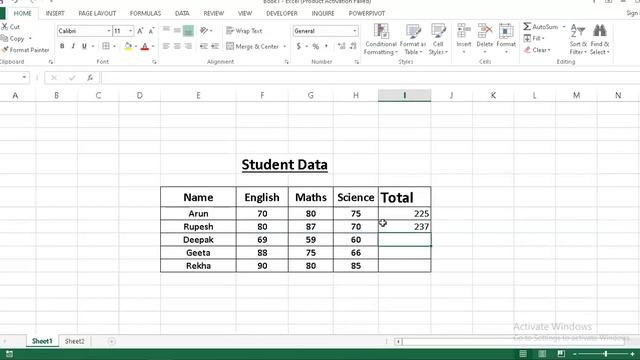Switch to Page Layout view
The image size is (640, 360).
point(542,353)
